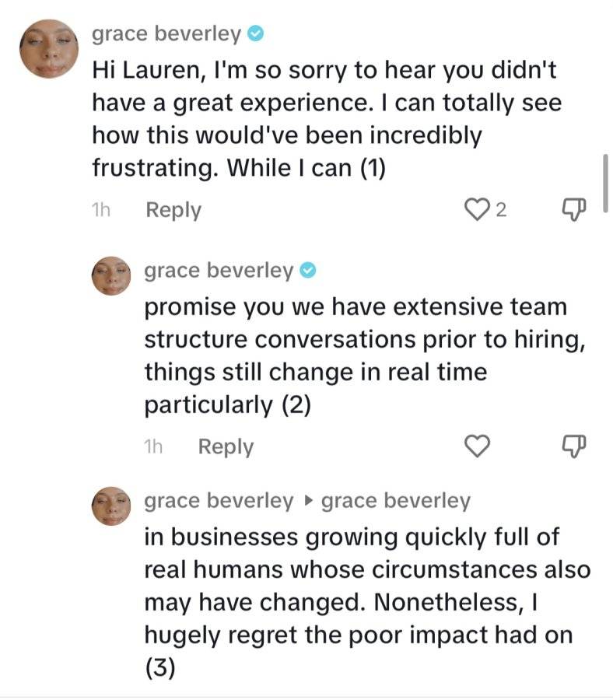Click like count 2 on first comment
The image size is (613, 700).
tap(502, 210)
